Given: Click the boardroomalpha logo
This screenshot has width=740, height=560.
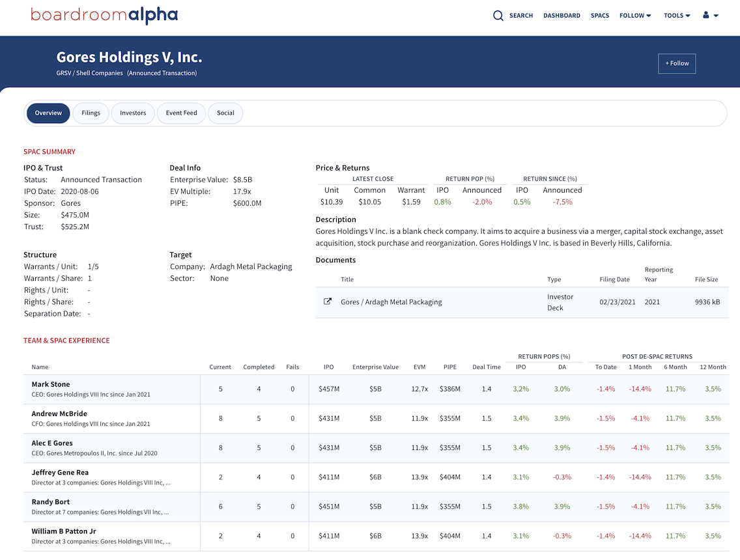Looking at the screenshot, I should coord(104,15).
